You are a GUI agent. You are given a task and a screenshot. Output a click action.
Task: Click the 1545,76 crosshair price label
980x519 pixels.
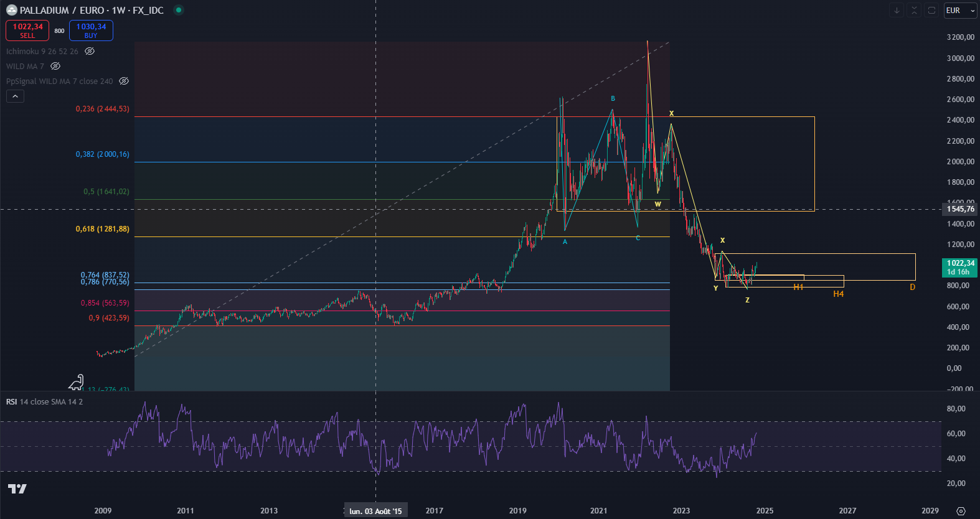[x=961, y=209]
